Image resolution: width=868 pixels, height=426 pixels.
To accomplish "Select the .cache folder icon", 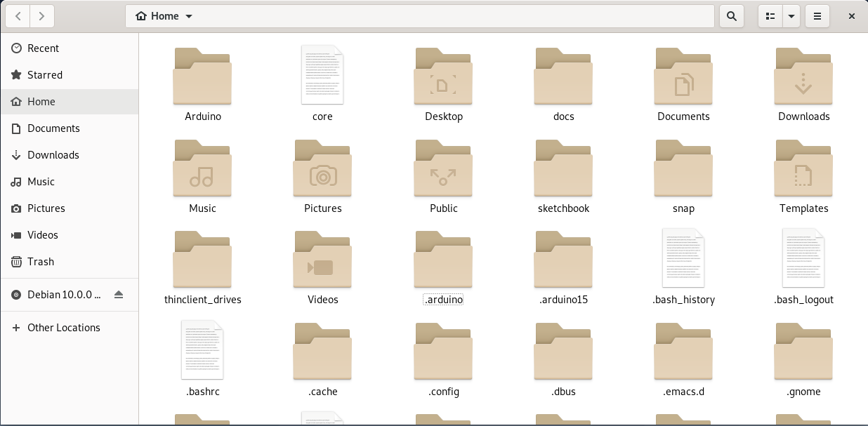I will click(322, 351).
